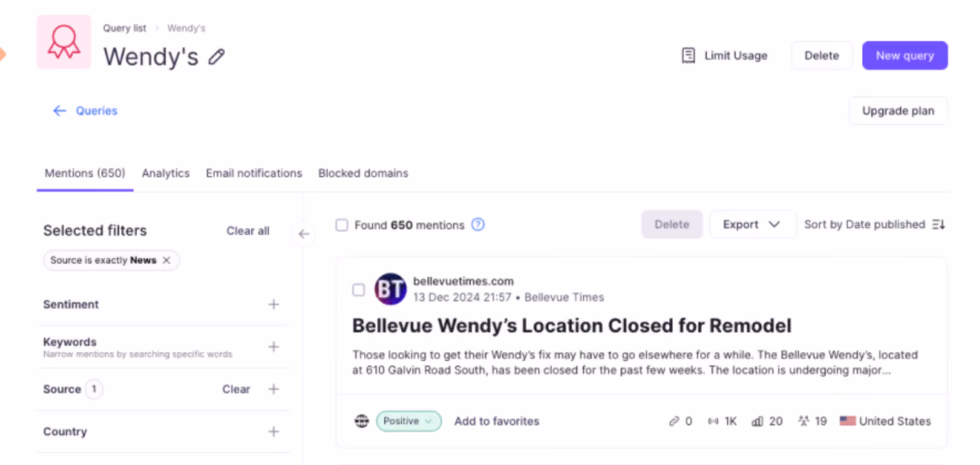This screenshot has height=465, width=980.
Task: Check the Bellevue Times mention checkbox
Action: click(x=358, y=289)
